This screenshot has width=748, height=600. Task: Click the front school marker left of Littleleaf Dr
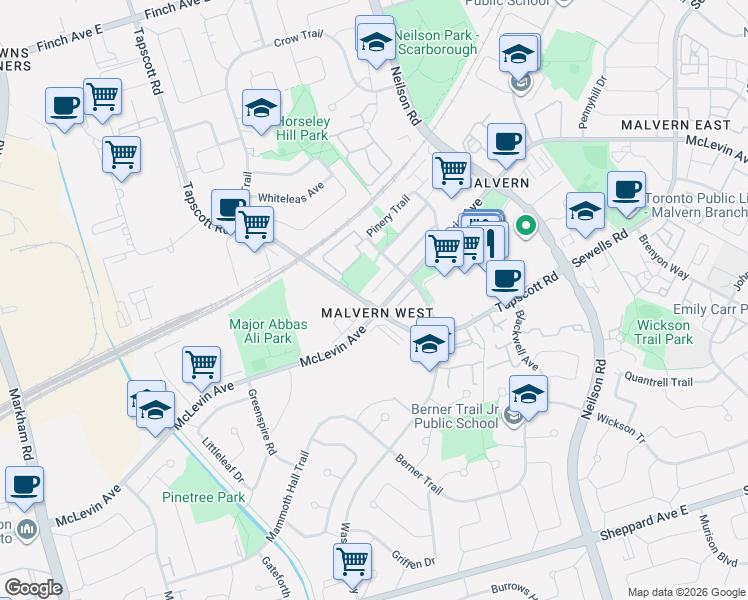click(x=156, y=413)
